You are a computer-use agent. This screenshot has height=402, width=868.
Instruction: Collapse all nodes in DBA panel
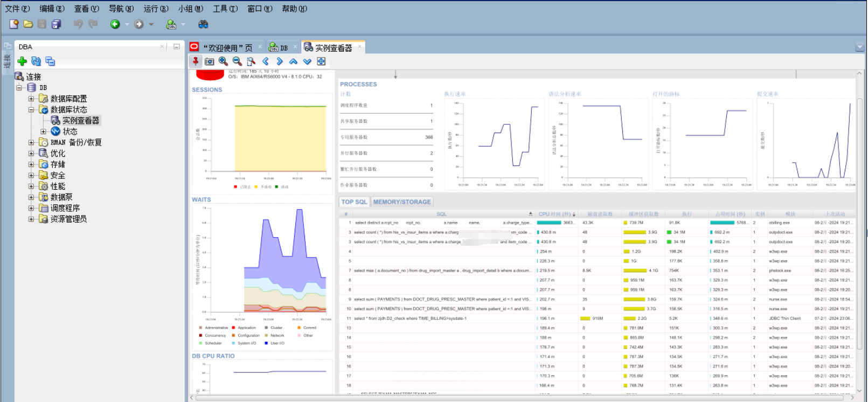tap(50, 61)
